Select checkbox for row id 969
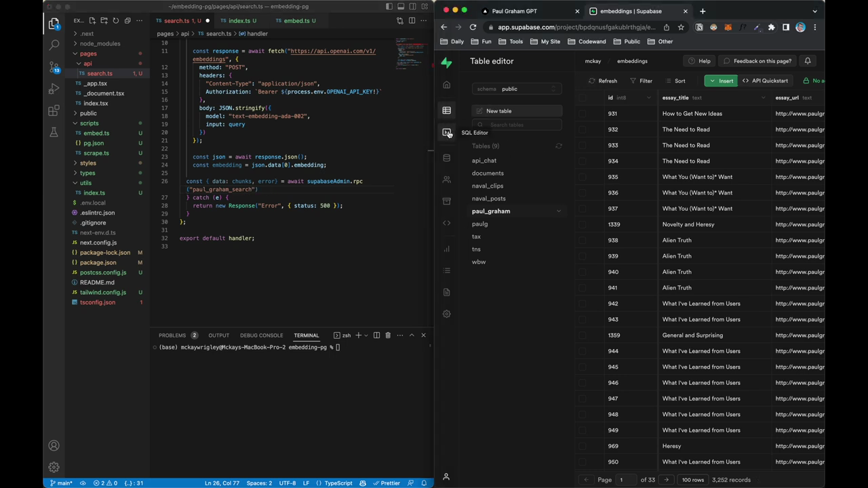This screenshot has height=488, width=868. pos(582,446)
